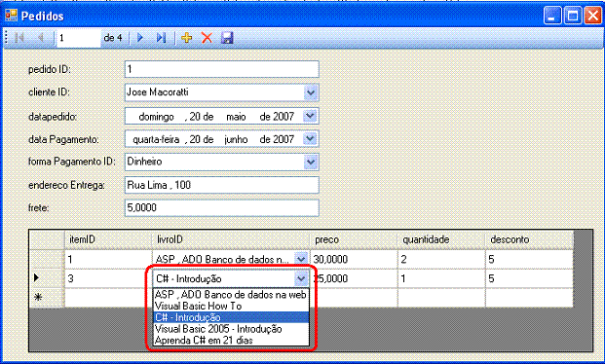Add new record with plus icon
605x364 pixels.
187,38
